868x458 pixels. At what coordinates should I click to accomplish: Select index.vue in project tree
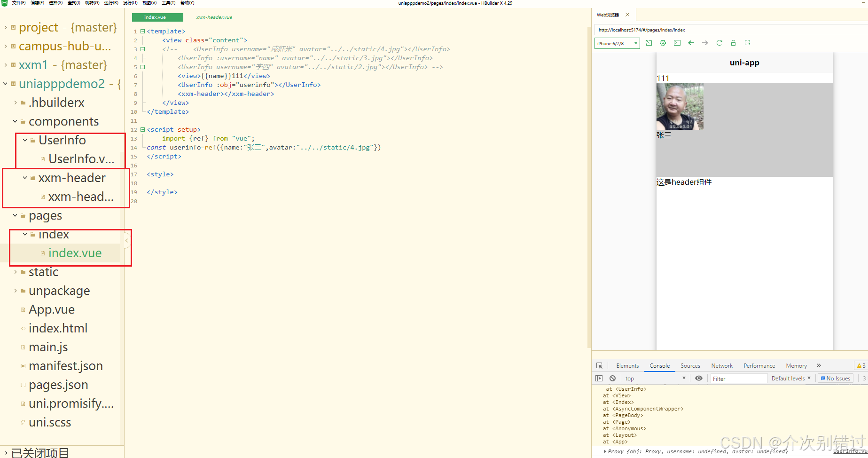[75, 253]
